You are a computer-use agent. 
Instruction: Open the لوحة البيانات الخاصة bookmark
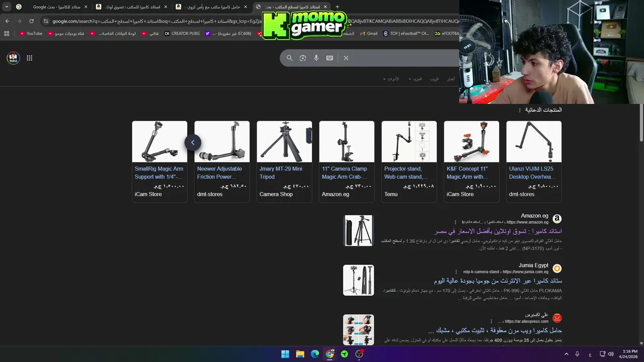pyautogui.click(x=113, y=34)
